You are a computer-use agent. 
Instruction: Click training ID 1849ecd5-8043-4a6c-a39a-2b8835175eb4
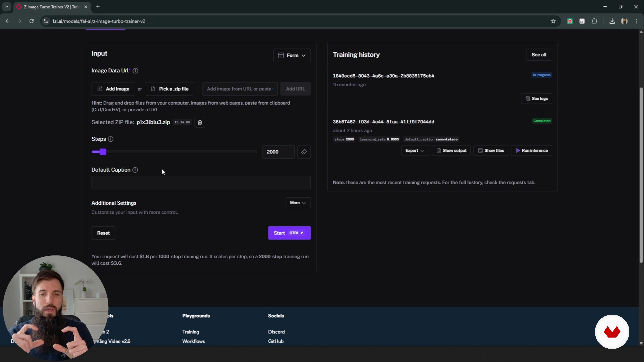tap(383, 76)
